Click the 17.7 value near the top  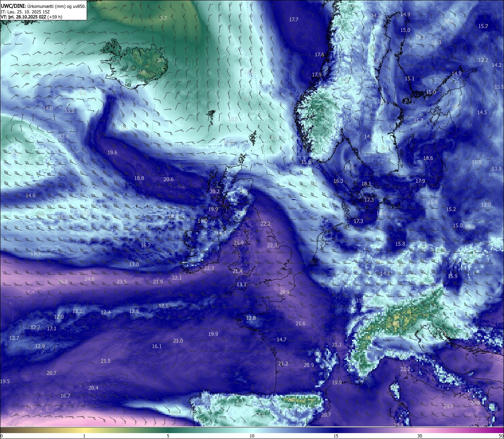click(x=294, y=19)
